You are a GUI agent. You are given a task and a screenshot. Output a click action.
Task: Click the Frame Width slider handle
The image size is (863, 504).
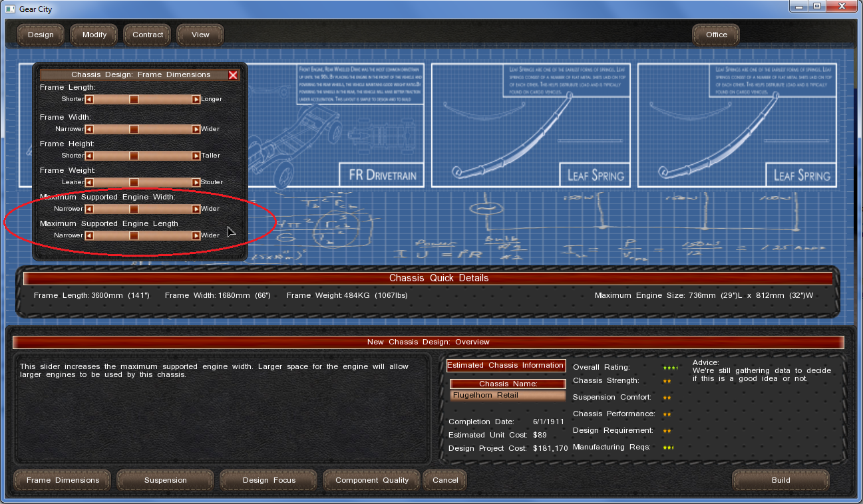134,129
